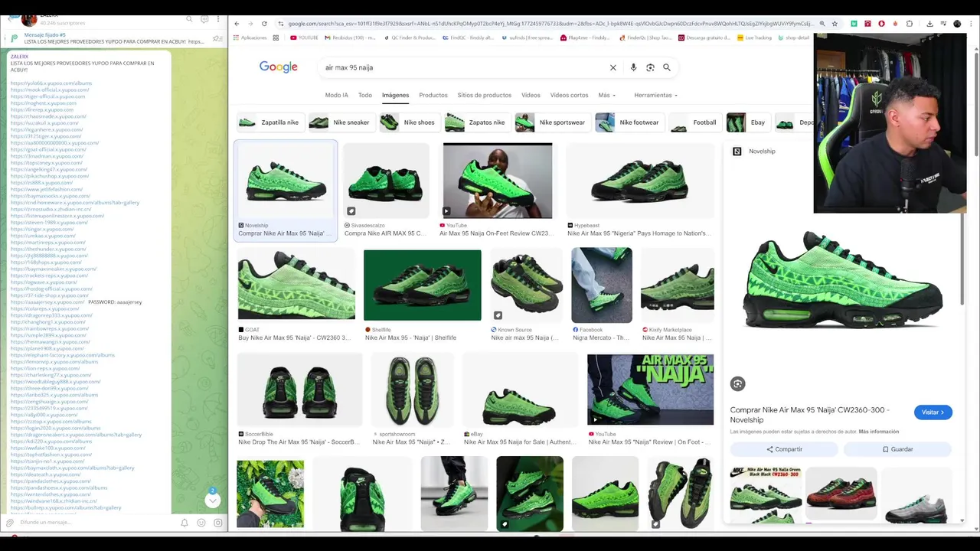The image size is (980, 551).
Task: Open SoccerBible Naija image result
Action: [x=299, y=390]
